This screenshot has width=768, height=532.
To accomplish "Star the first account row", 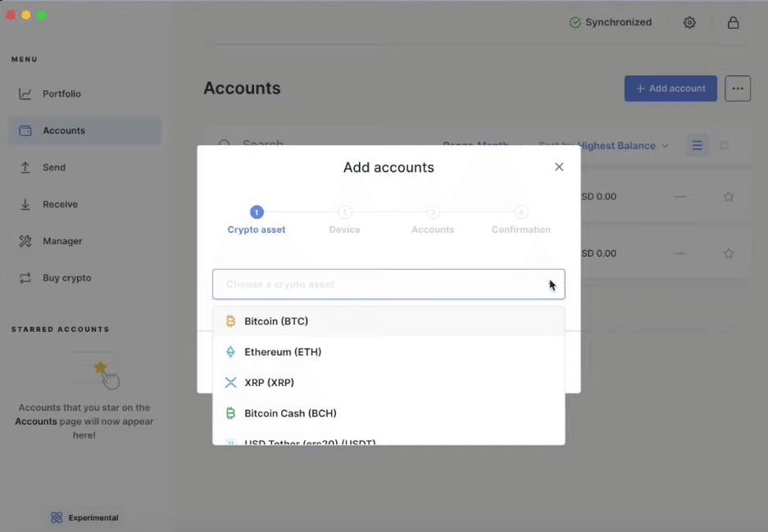I will (x=729, y=197).
